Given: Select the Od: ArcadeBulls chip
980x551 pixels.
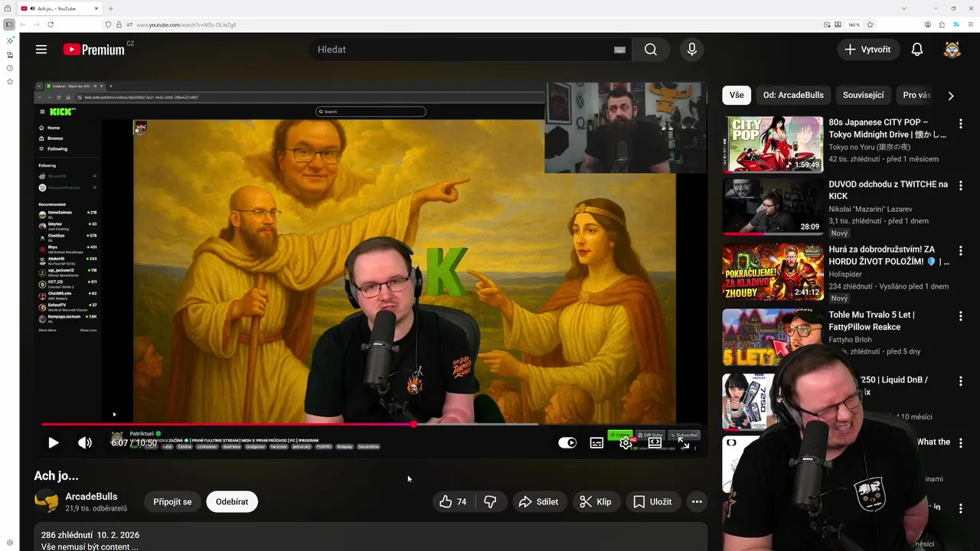Looking at the screenshot, I should click(793, 95).
